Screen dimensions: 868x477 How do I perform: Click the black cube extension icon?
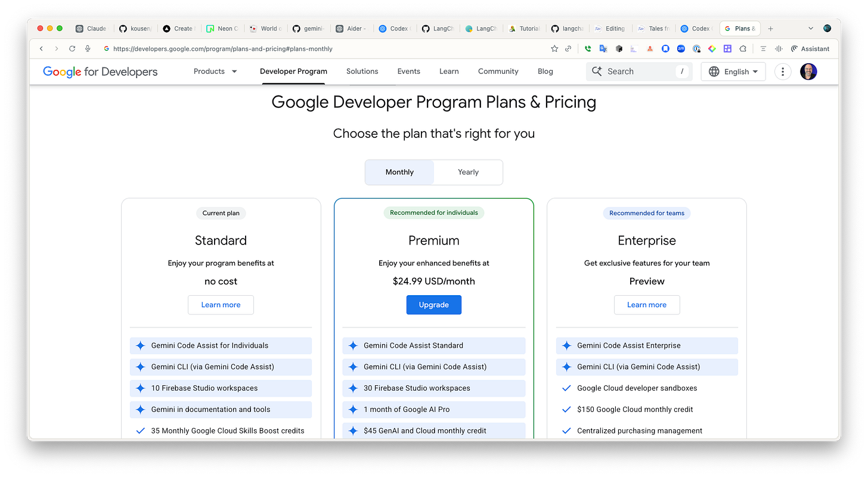[x=619, y=49]
